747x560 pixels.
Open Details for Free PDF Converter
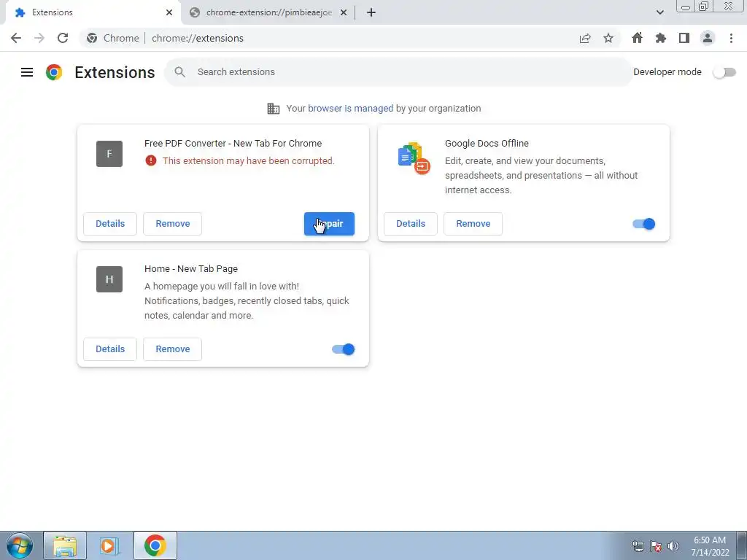click(110, 224)
